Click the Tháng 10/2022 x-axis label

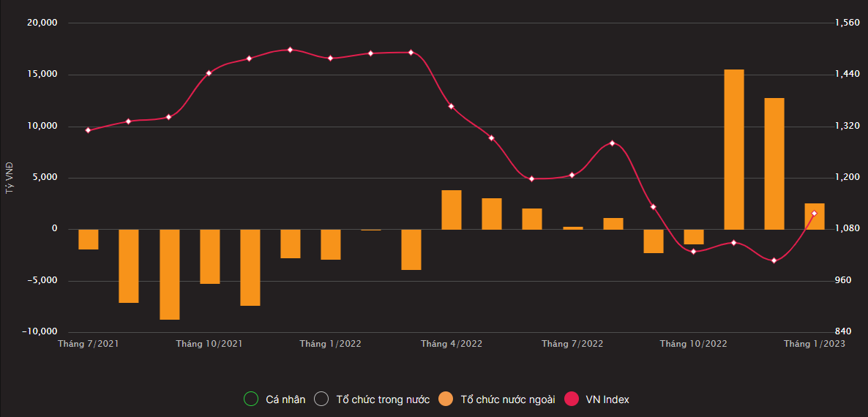[693, 344]
